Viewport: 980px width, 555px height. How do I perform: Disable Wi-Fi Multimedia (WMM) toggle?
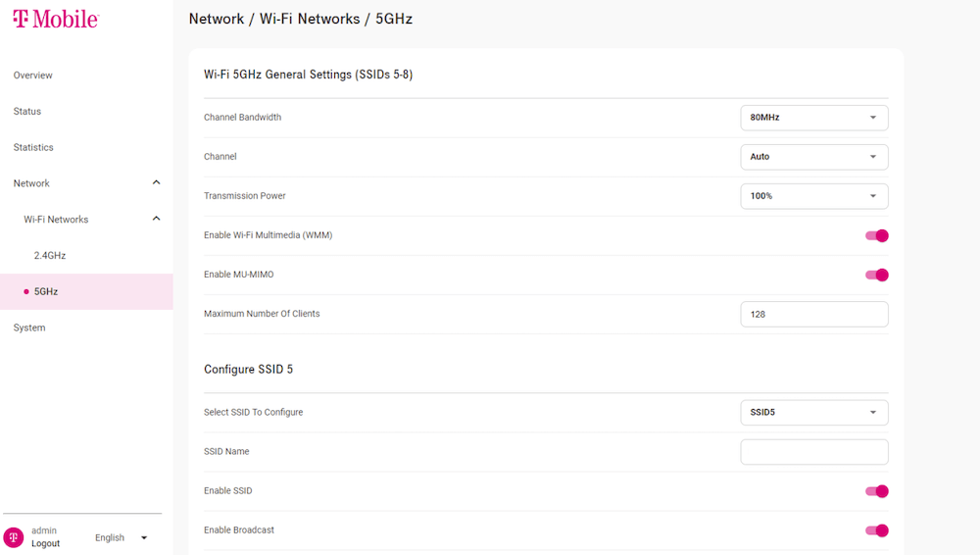point(876,235)
